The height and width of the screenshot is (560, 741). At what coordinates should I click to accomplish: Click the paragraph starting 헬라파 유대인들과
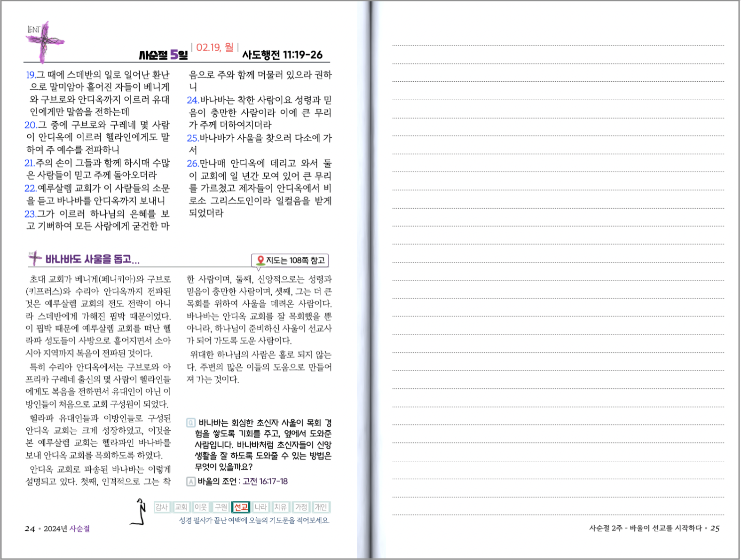pyautogui.click(x=98, y=436)
